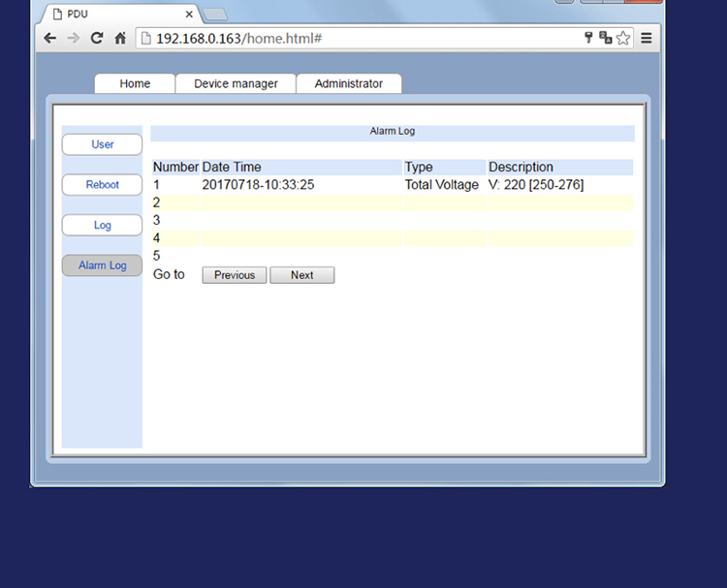The height and width of the screenshot is (588, 727).
Task: Bookmark page with star icon
Action: [623, 38]
